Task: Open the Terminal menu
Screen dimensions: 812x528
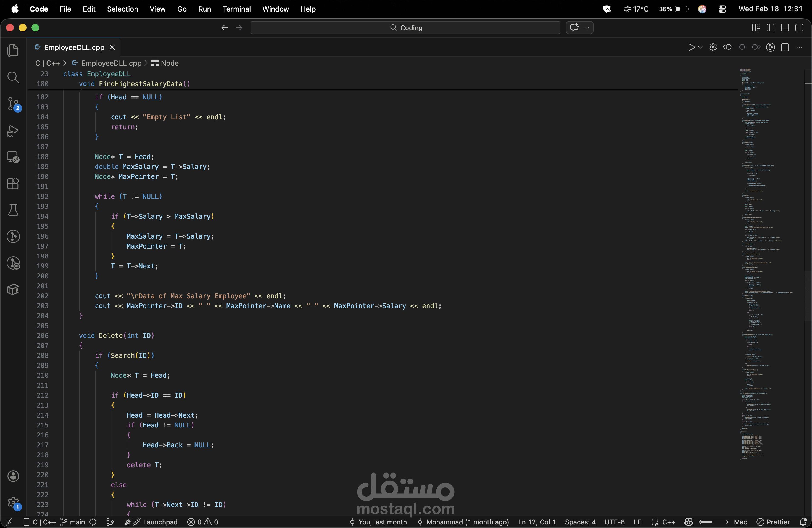Action: 236,9
